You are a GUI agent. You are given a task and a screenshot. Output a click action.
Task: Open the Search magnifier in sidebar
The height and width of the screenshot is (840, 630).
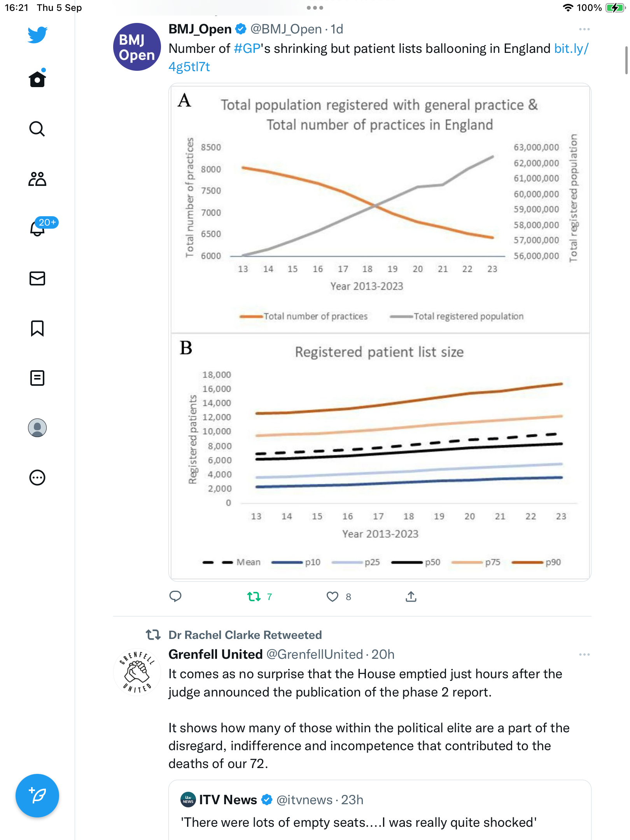pyautogui.click(x=37, y=129)
